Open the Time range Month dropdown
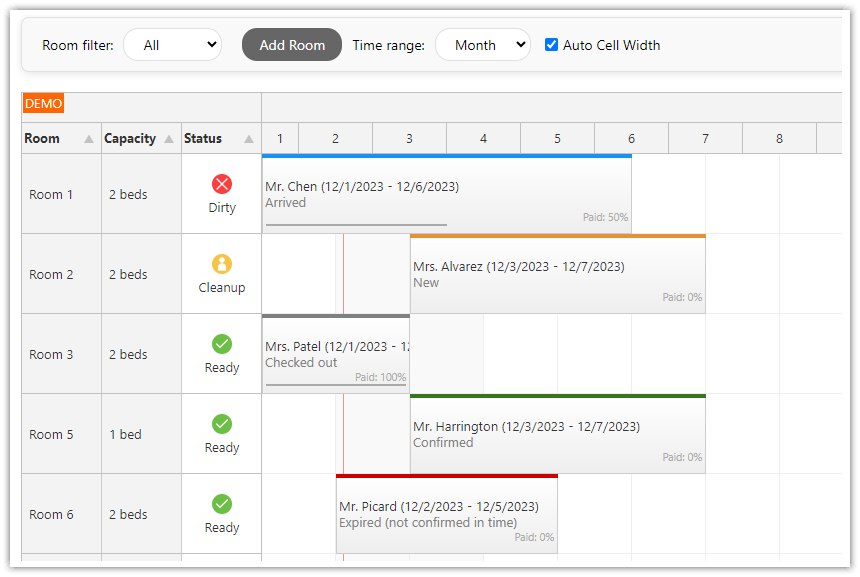Viewport: 860px width, 577px height. click(x=482, y=45)
